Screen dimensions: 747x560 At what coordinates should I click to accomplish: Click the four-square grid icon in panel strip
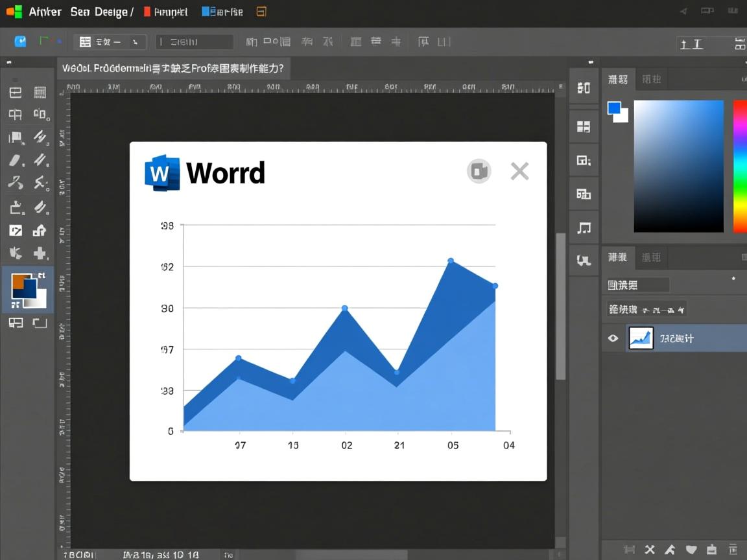click(x=584, y=127)
